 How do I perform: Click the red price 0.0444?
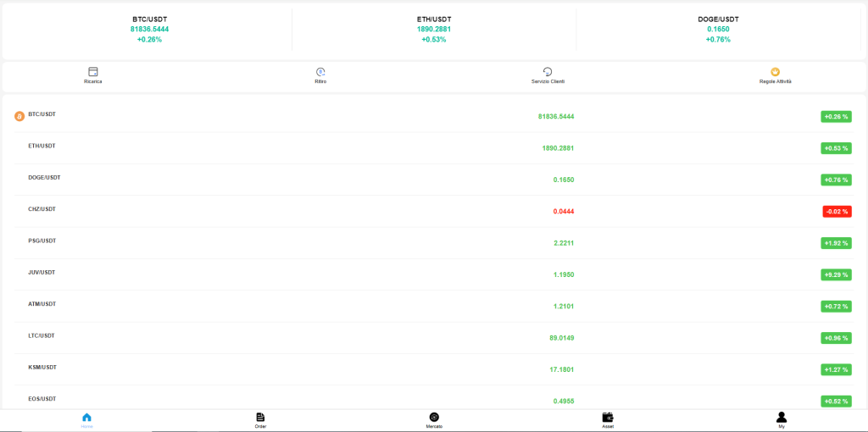[564, 211]
